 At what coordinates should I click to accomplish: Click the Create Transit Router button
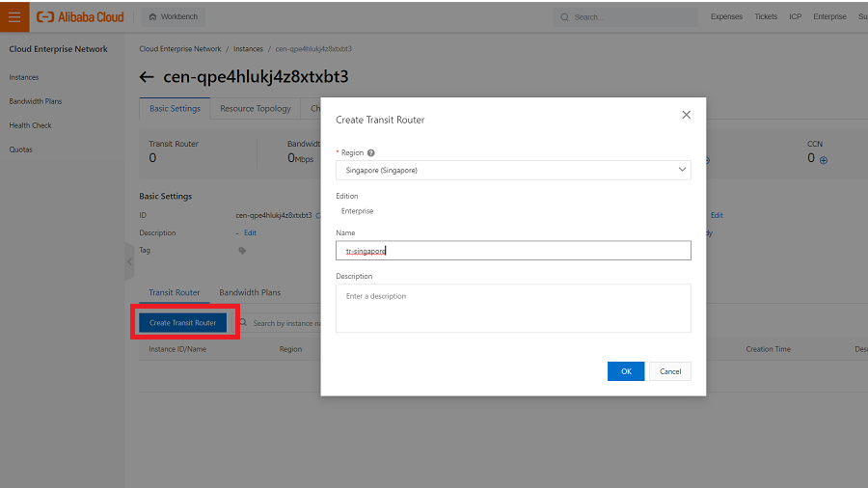pos(182,323)
